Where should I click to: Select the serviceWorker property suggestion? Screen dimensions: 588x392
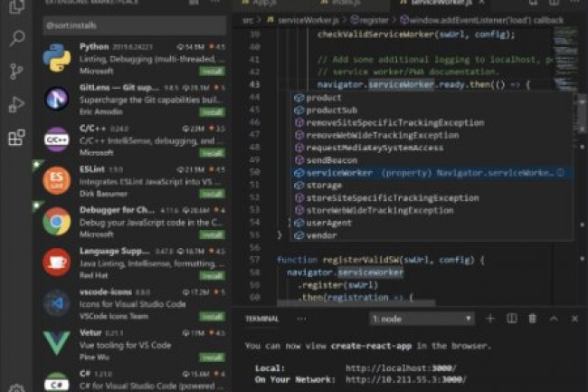(x=432, y=173)
